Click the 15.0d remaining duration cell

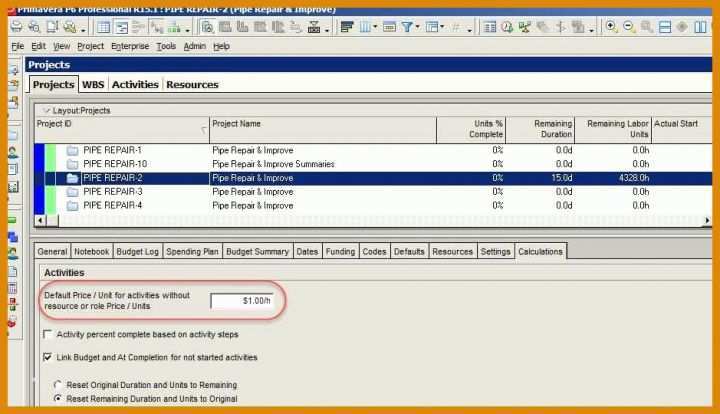click(x=540, y=178)
